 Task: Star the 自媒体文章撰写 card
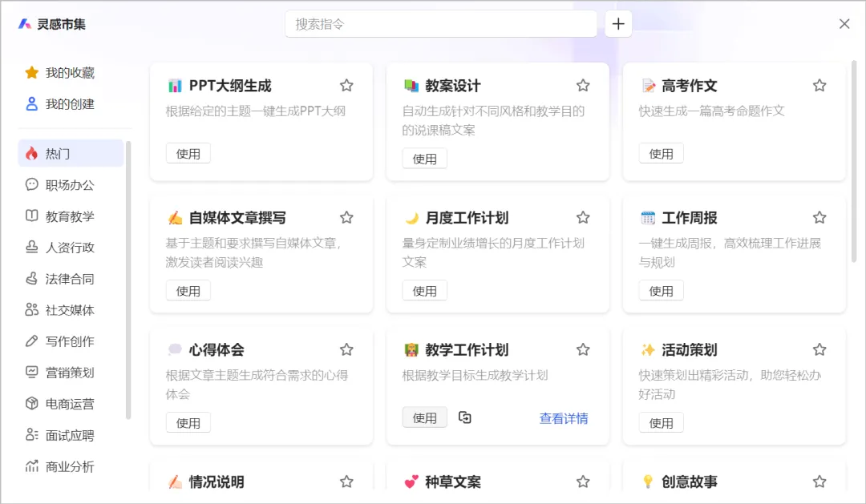point(346,217)
